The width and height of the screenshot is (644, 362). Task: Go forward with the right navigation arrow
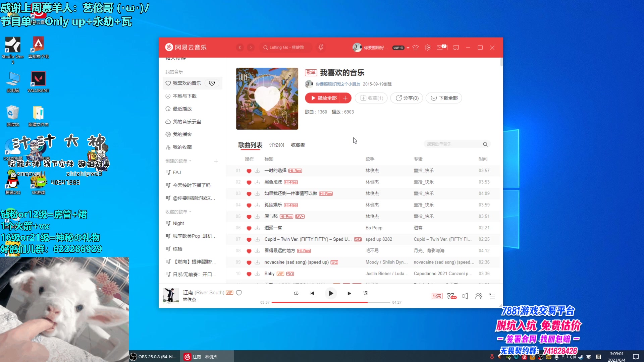point(251,48)
